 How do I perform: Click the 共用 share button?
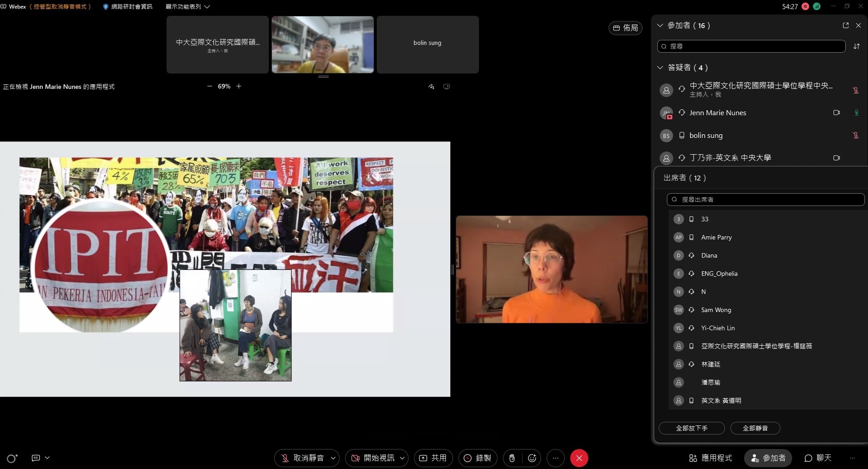(433, 458)
